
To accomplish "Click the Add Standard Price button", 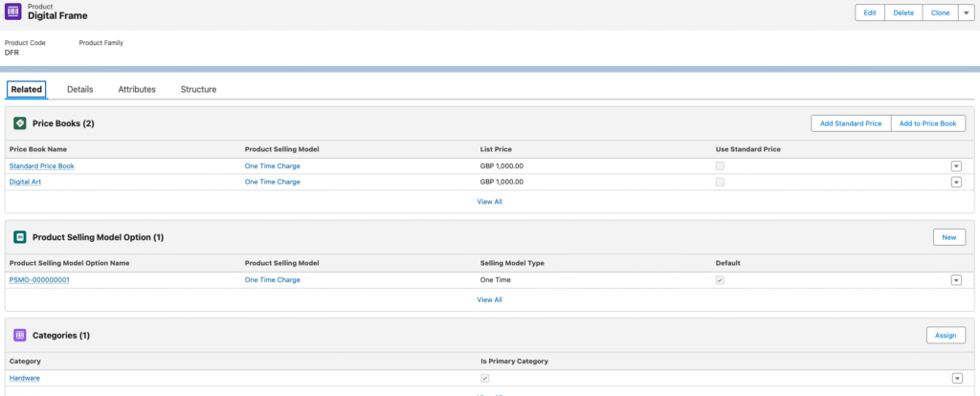I will tap(850, 123).
